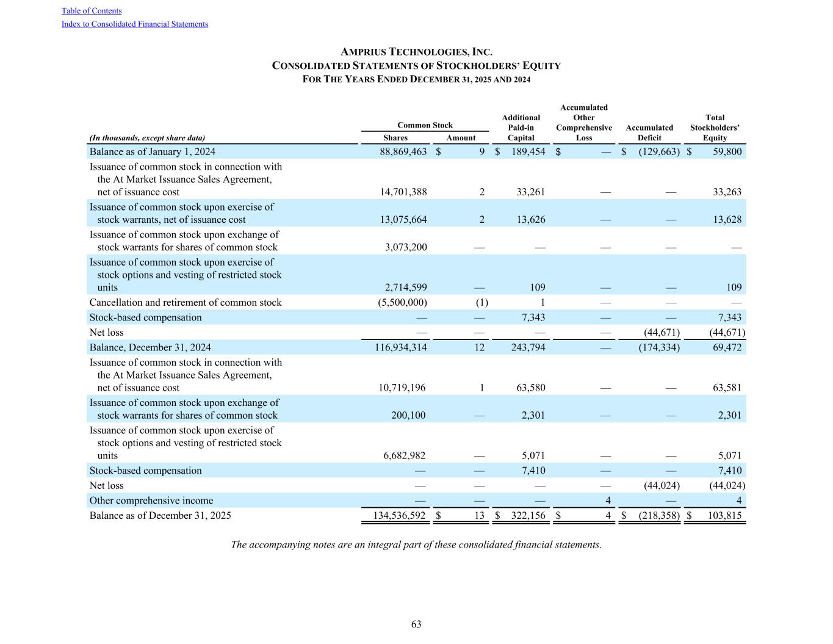Viewport: 833px width, 644px height.
Task: Click the Total Stockholders' Equity column header
Action: tap(715, 128)
